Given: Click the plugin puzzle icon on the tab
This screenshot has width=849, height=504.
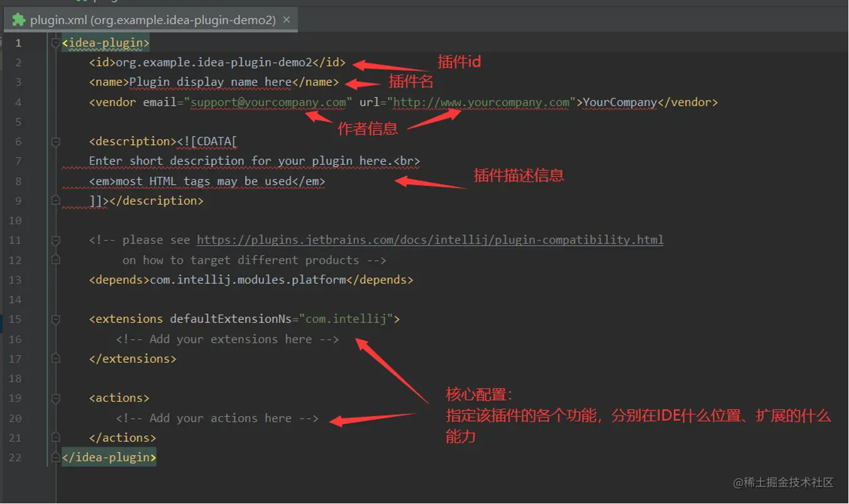Looking at the screenshot, I should pyautogui.click(x=18, y=20).
